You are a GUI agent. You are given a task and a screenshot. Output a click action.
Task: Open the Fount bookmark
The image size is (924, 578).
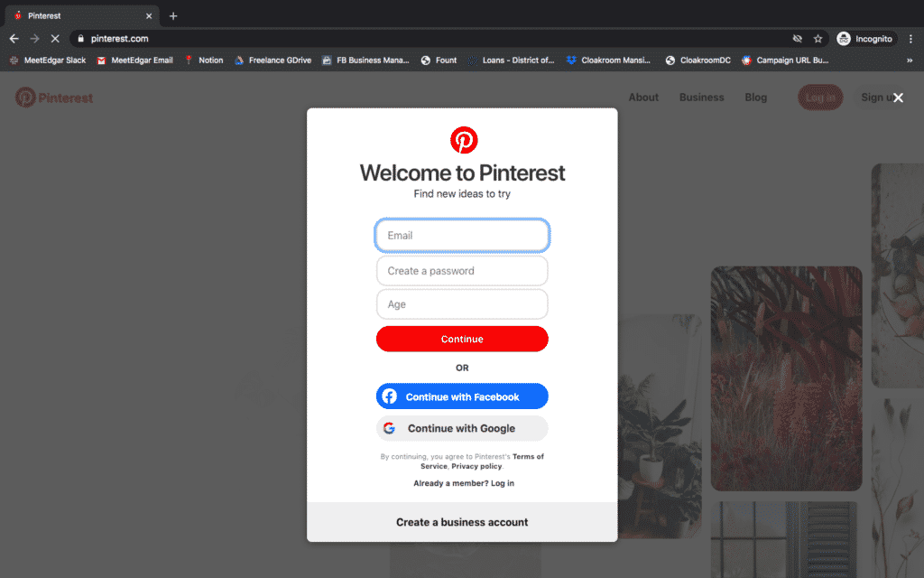[439, 61]
